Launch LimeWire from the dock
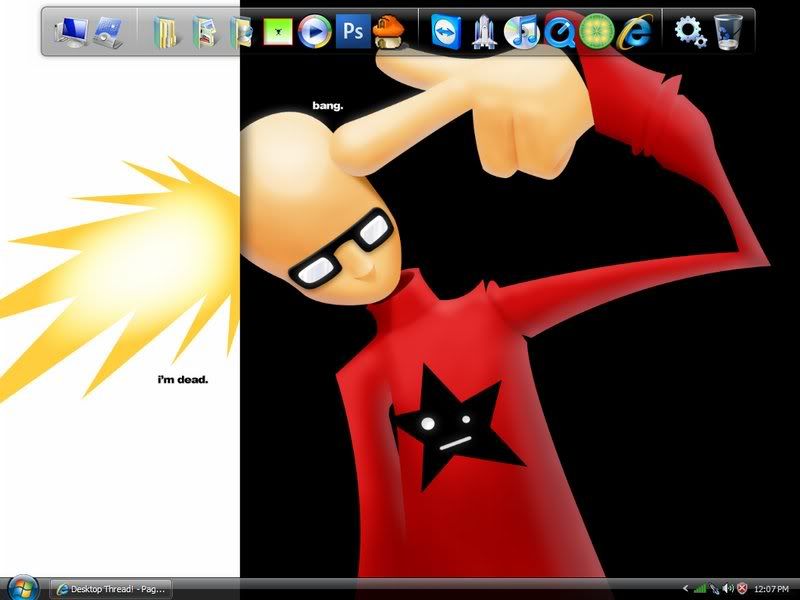 597,32
